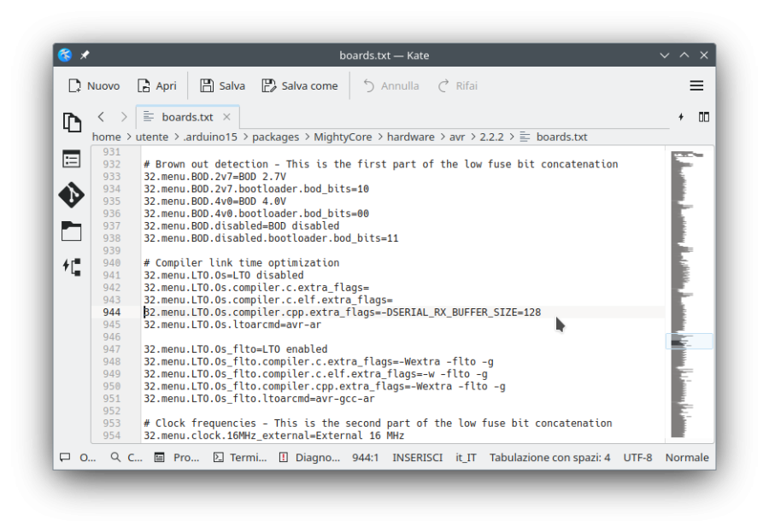Click the '# Brown out detection' comment line

click(x=380, y=164)
